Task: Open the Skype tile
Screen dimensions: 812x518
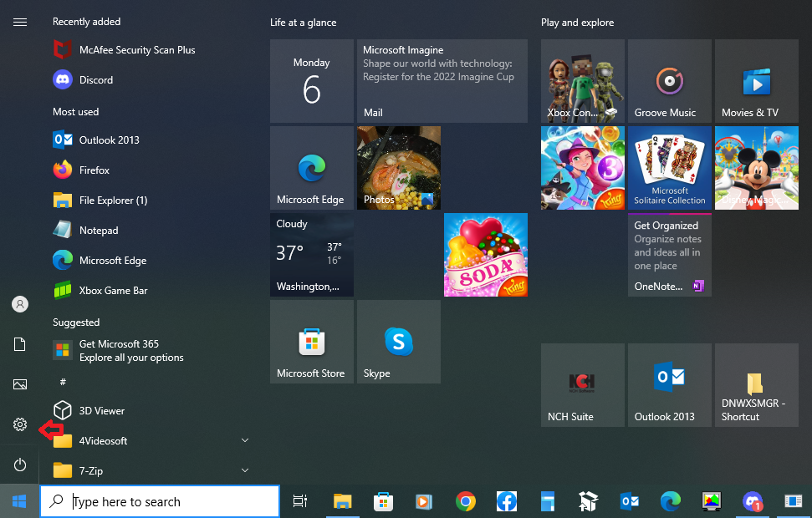Action: (x=399, y=342)
